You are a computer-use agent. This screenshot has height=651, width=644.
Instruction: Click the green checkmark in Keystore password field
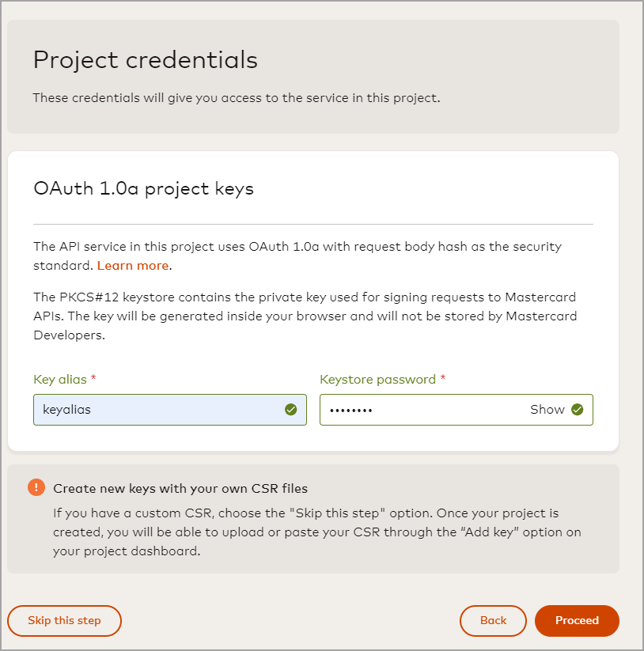(577, 410)
